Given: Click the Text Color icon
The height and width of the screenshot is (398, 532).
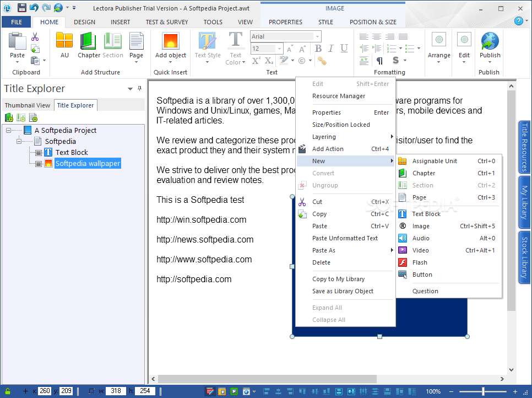Looking at the screenshot, I should point(236,40).
